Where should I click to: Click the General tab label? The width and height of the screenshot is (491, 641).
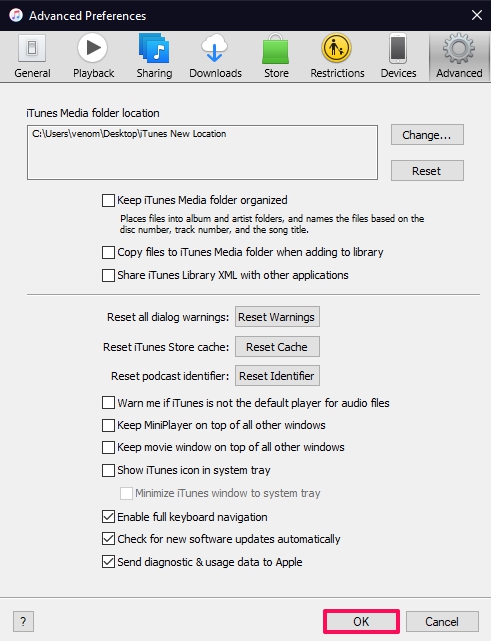[x=32, y=73]
